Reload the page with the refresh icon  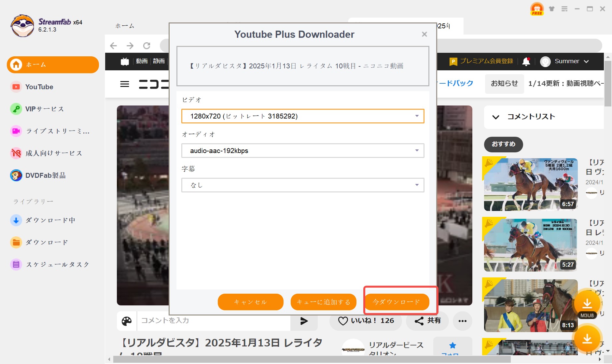coord(147,46)
